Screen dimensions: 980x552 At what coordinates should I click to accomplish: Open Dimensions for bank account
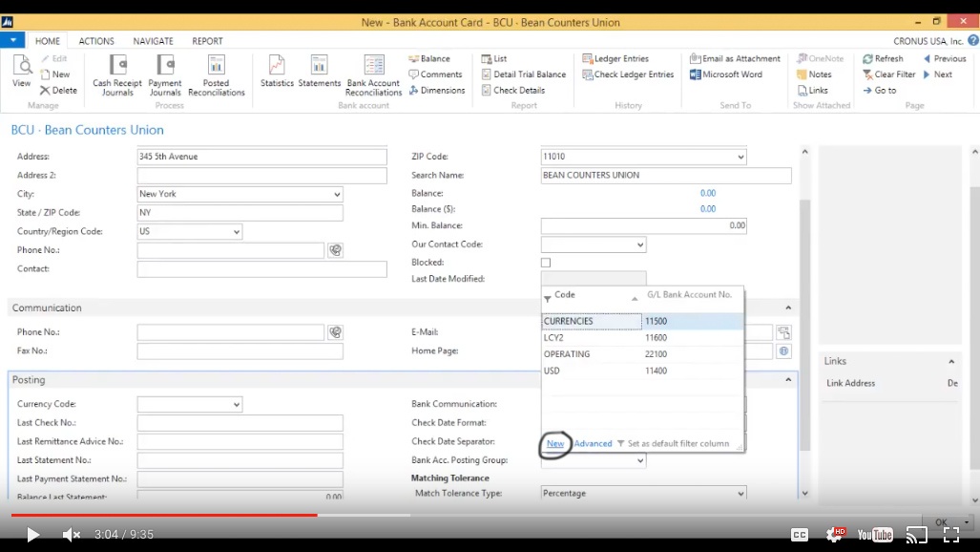tap(437, 90)
